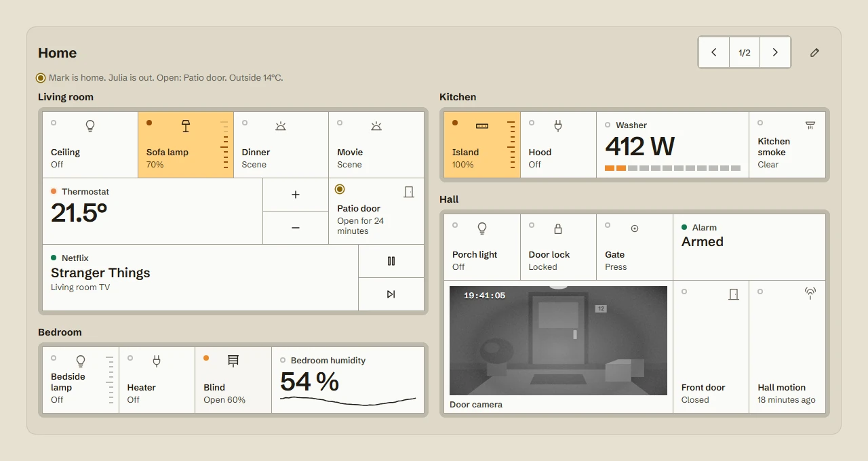Open the Door camera feed thumbnail

point(558,340)
